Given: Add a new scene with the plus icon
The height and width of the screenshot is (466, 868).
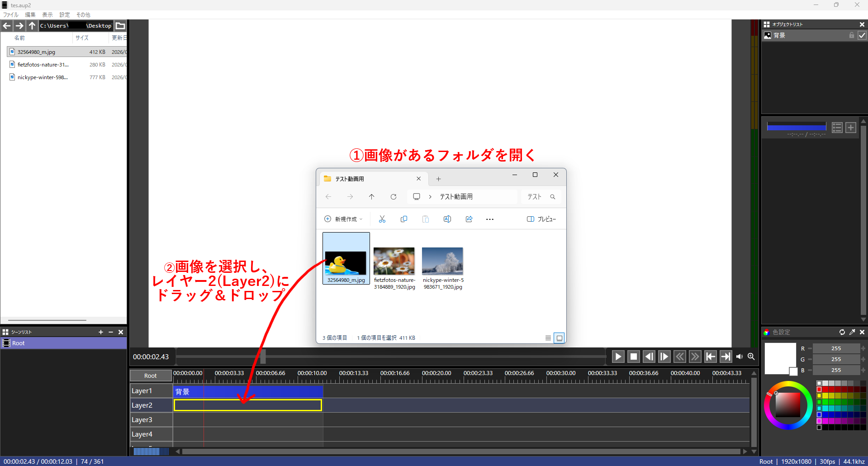Looking at the screenshot, I should pyautogui.click(x=100, y=332).
